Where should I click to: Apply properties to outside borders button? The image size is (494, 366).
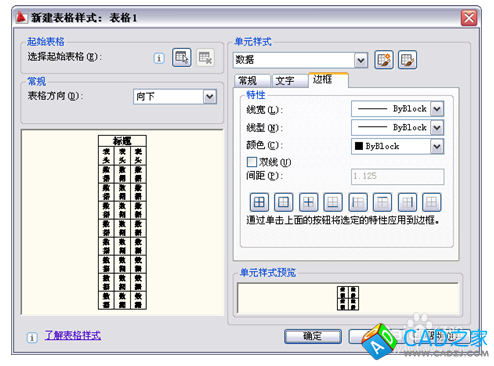tap(284, 202)
